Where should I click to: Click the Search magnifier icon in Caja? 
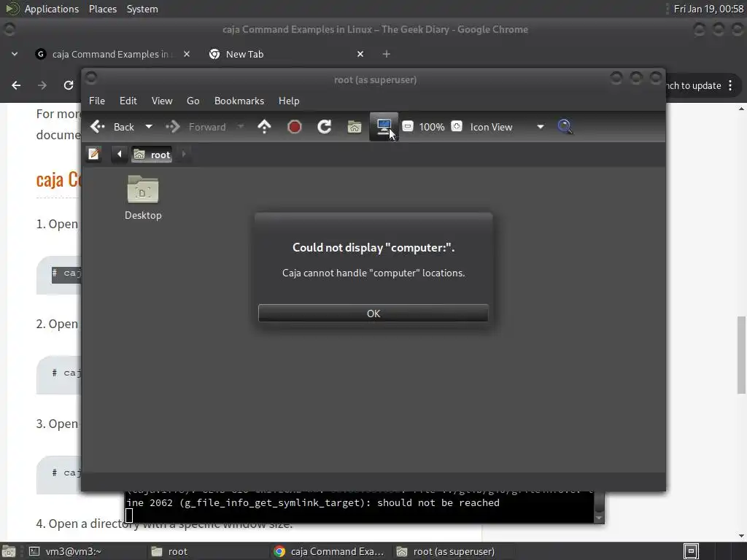tap(565, 127)
